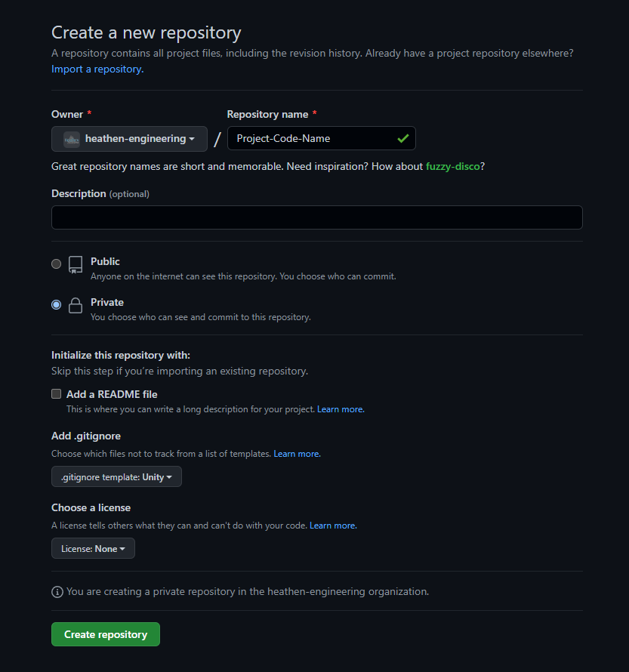
Task: Click the info circle icon near organization notice
Action: (x=57, y=592)
